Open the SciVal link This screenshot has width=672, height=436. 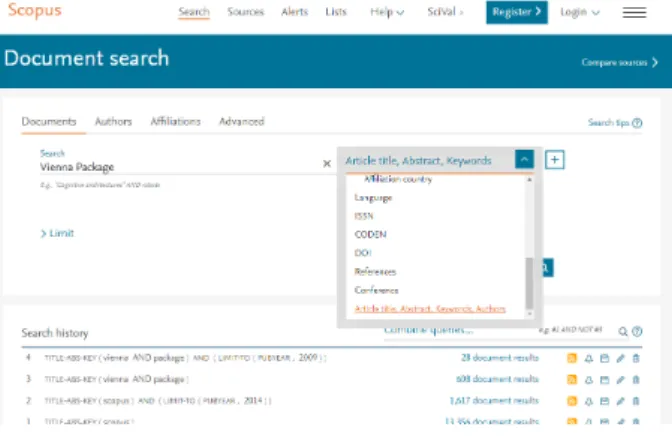(x=445, y=12)
